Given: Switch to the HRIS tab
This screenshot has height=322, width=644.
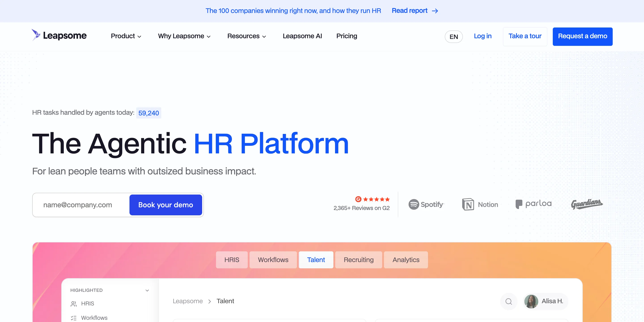Looking at the screenshot, I should coord(231,260).
